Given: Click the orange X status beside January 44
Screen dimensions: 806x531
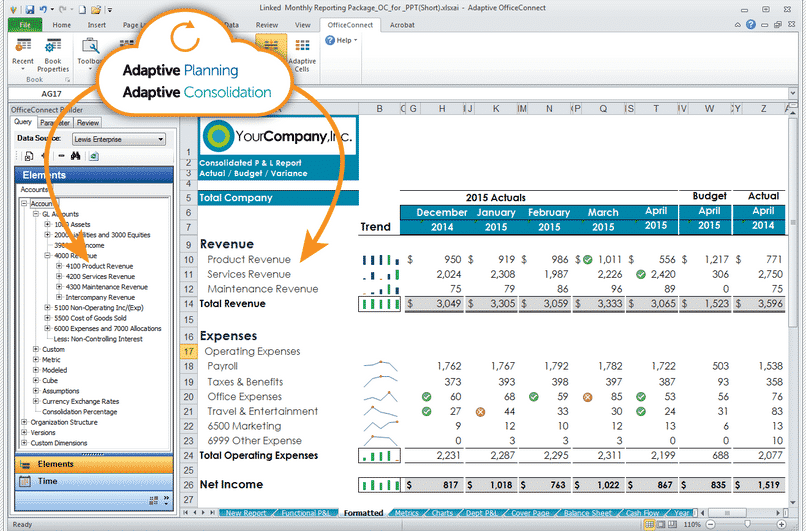Looking at the screenshot, I should 480,411.
